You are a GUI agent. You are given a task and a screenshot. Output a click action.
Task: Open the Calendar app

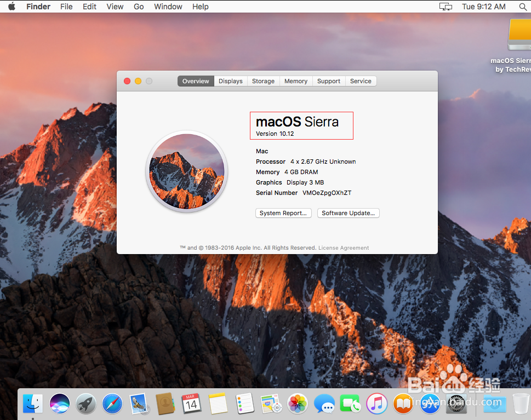tap(191, 403)
